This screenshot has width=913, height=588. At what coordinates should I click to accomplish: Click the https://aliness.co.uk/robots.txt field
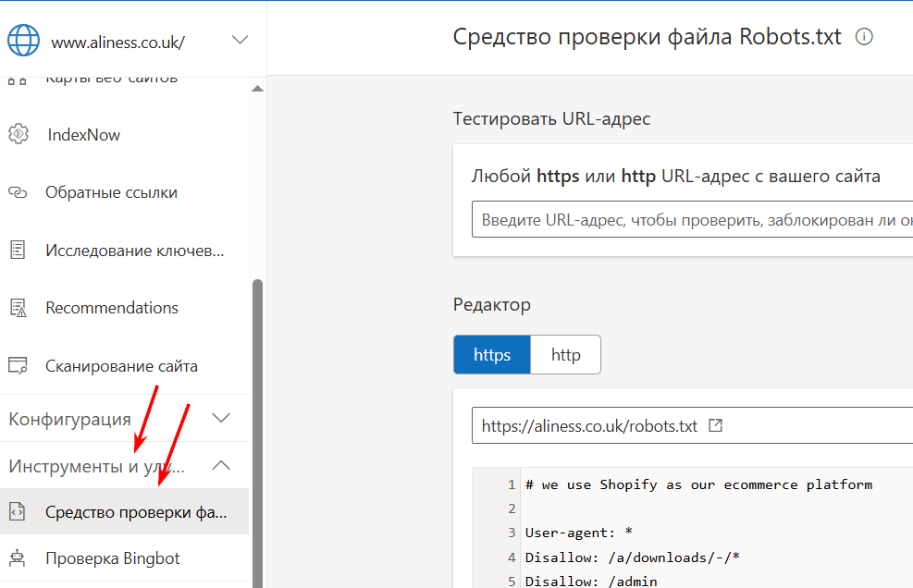point(692,425)
